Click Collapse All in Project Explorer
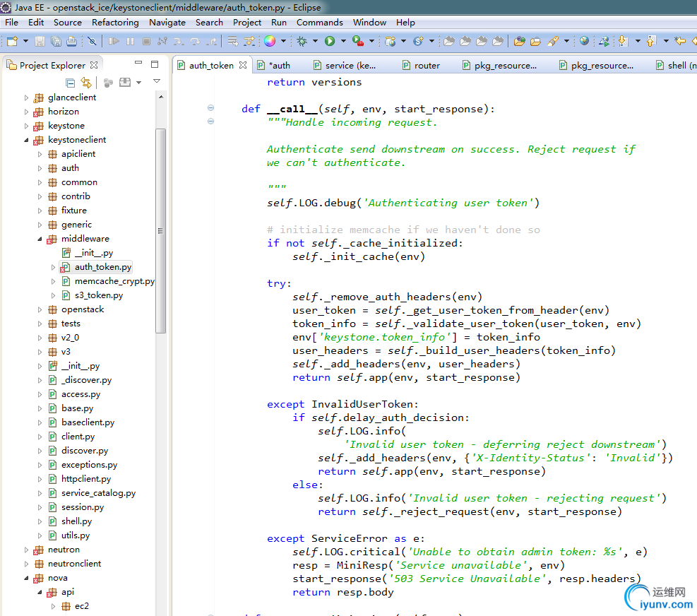 70,83
